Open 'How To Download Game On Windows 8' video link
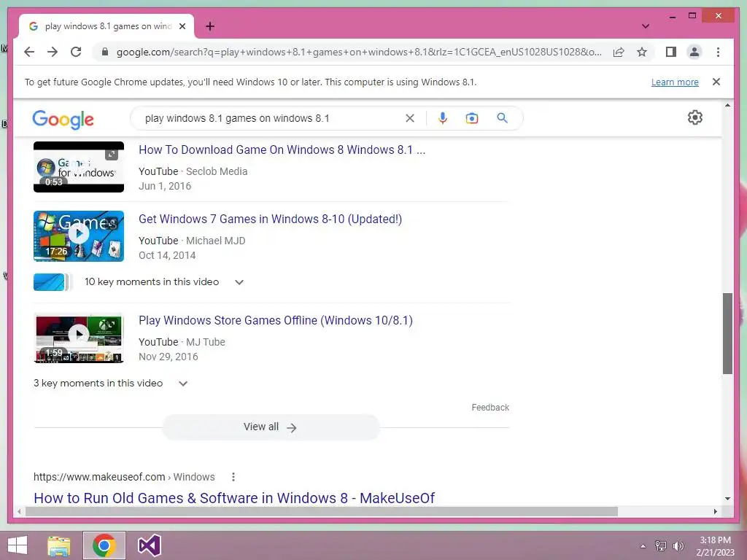Viewport: 747px width, 560px height. pyautogui.click(x=282, y=149)
